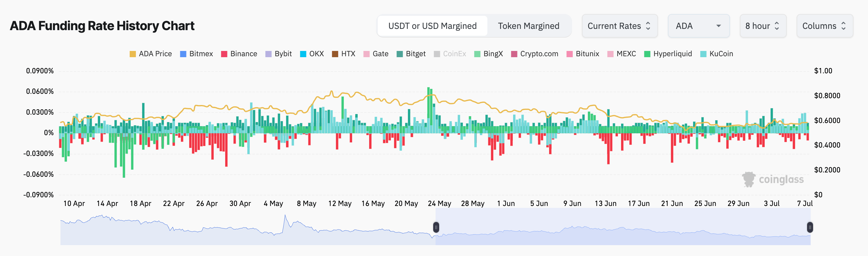Screen dimensions: 868x256
Task: Toggle Bybit series in legend
Action: pos(278,54)
